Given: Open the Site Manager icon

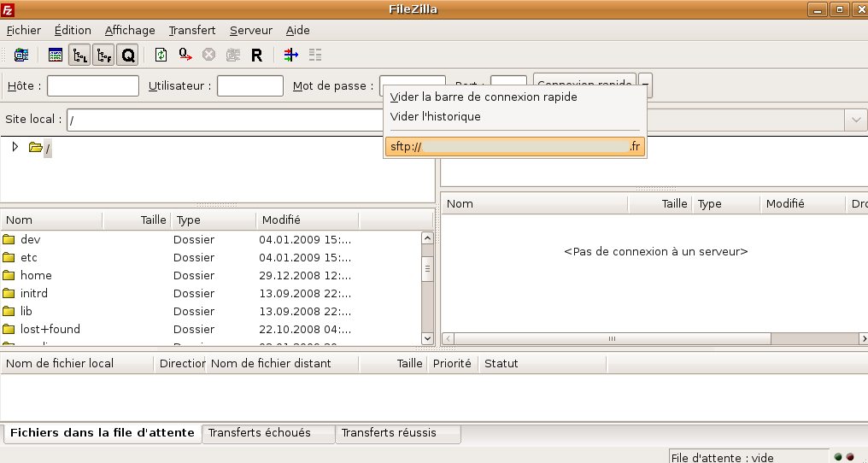Looking at the screenshot, I should pyautogui.click(x=21, y=56).
